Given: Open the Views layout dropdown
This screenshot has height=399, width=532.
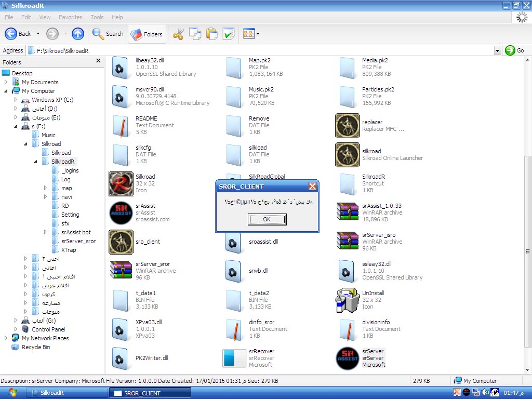Looking at the screenshot, I should pyautogui.click(x=251, y=34).
